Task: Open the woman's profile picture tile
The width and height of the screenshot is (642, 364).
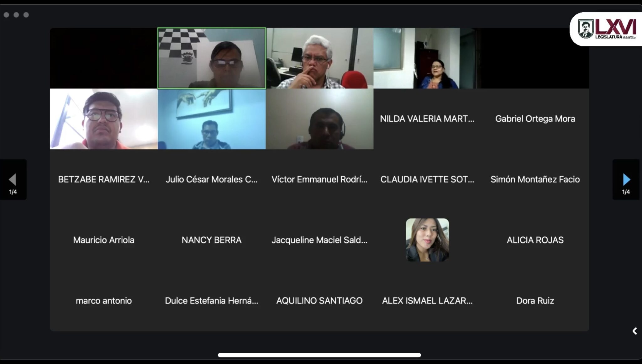Action: 427,240
